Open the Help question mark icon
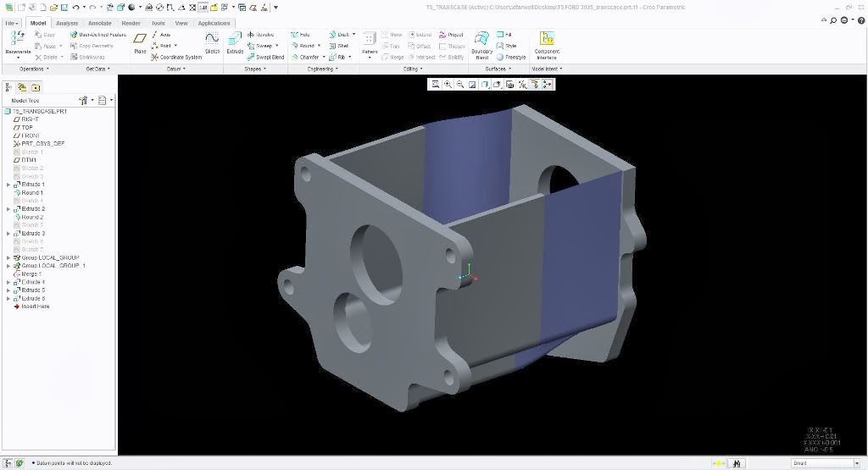 tap(861, 20)
